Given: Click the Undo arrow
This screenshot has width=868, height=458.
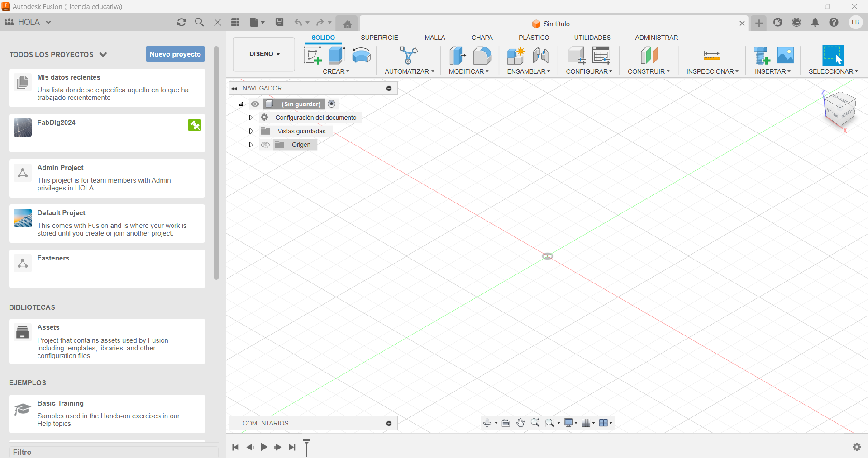Looking at the screenshot, I should (298, 22).
